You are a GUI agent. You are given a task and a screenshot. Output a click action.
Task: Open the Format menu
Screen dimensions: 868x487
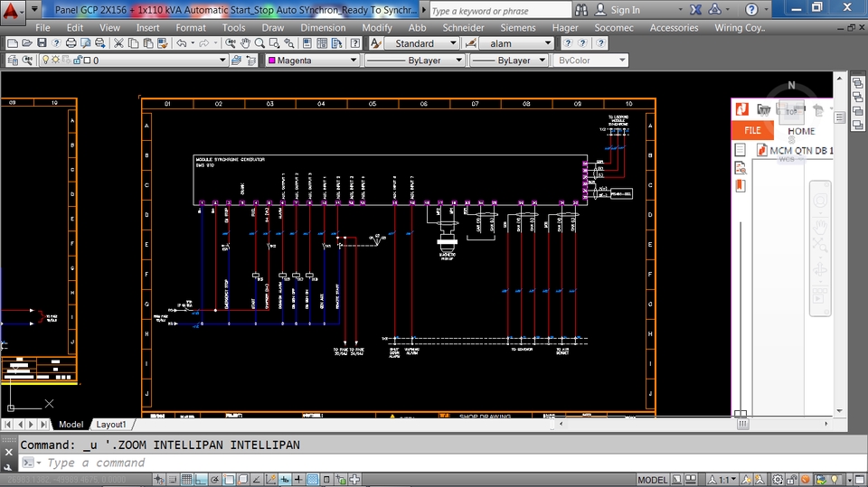191,28
